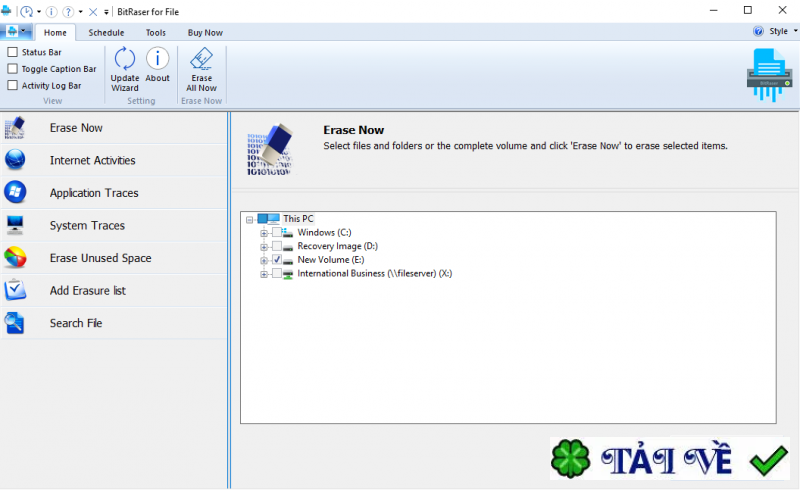This screenshot has width=800, height=490.
Task: Open the Style dropdown arrow
Action: coord(795,31)
